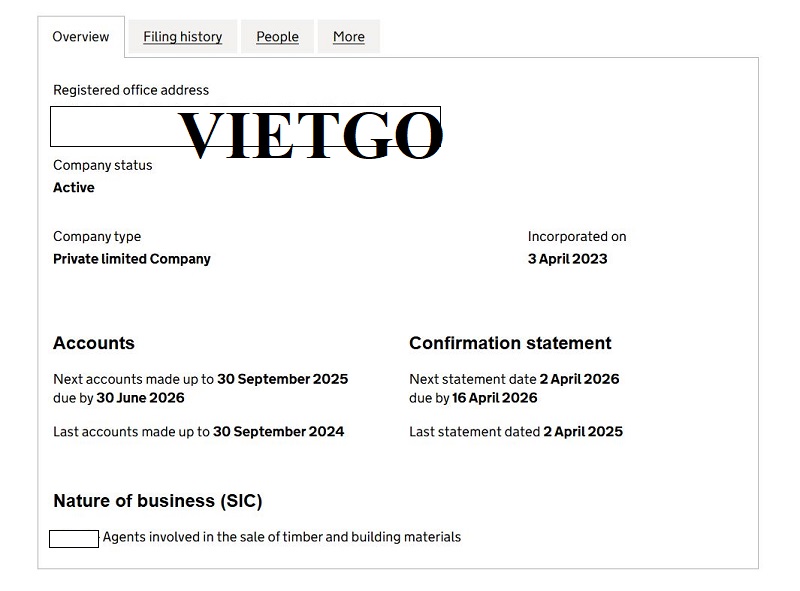
Task: Select the More tab
Action: coord(348,37)
